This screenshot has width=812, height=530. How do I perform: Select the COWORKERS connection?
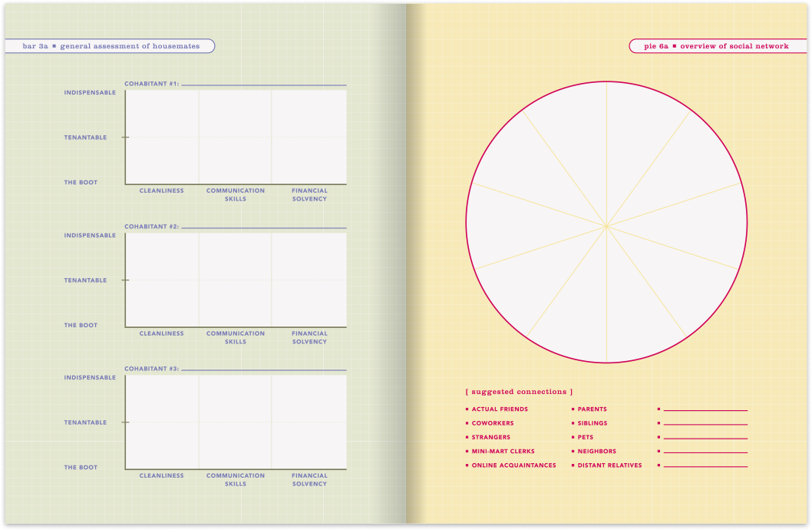tap(493, 423)
